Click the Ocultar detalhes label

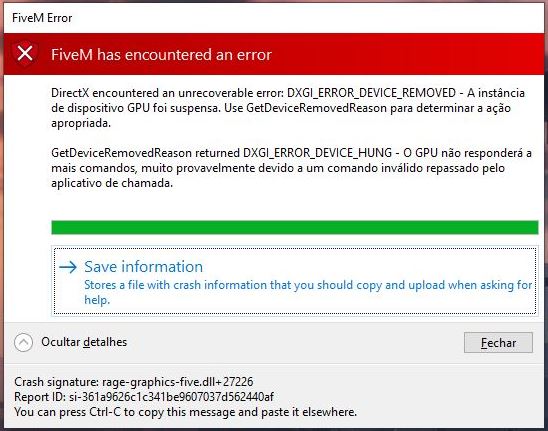click(x=84, y=342)
